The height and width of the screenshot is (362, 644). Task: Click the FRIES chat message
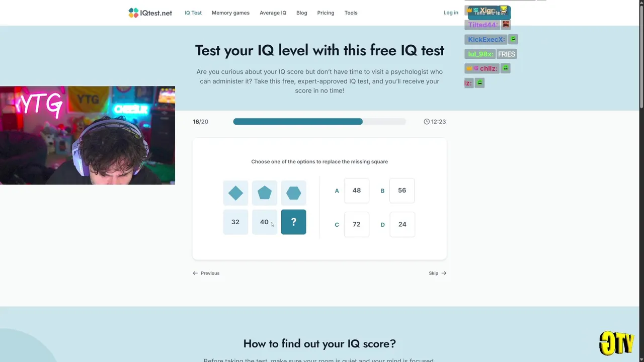click(x=507, y=54)
